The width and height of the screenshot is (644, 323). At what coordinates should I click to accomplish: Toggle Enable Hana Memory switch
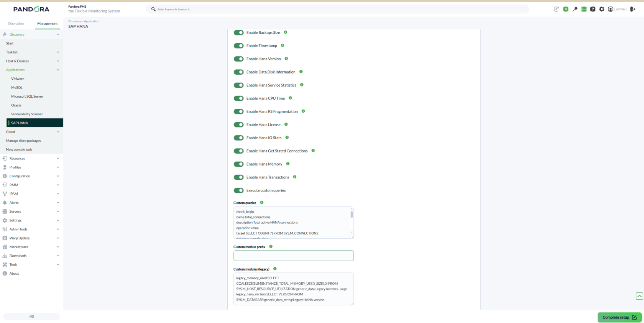[x=239, y=164]
